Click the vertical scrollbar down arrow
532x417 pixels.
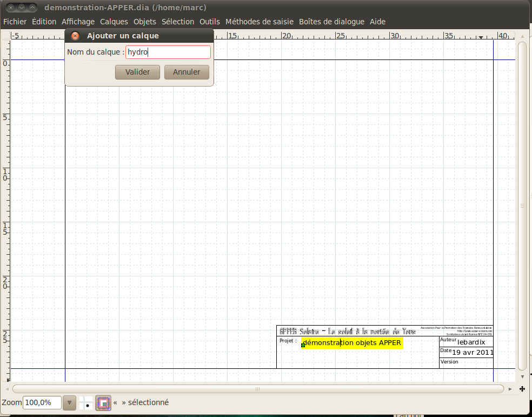(x=522, y=376)
